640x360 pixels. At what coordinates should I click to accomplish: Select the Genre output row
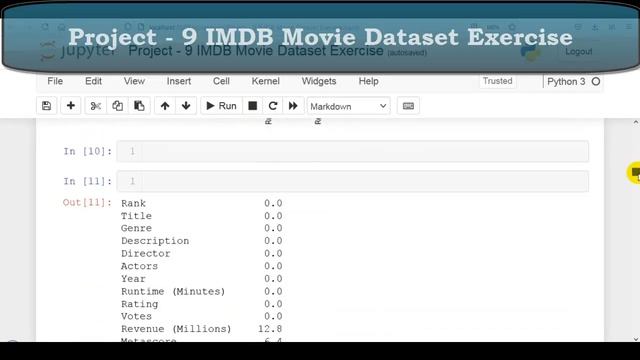coord(202,228)
